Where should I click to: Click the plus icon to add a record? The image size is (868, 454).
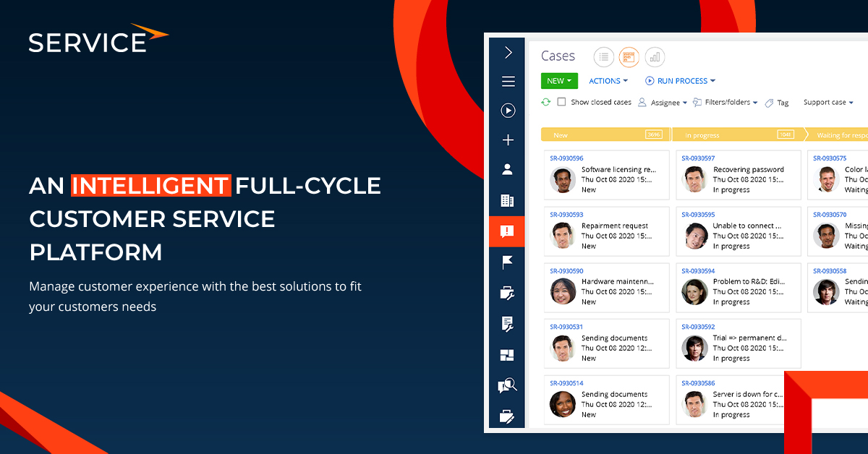tap(507, 140)
